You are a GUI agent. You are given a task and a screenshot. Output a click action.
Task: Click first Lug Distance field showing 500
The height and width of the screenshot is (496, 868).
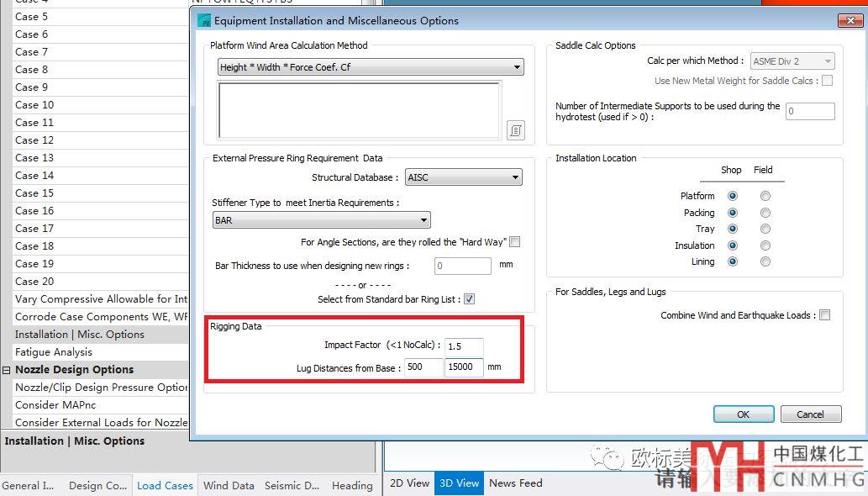(423, 367)
